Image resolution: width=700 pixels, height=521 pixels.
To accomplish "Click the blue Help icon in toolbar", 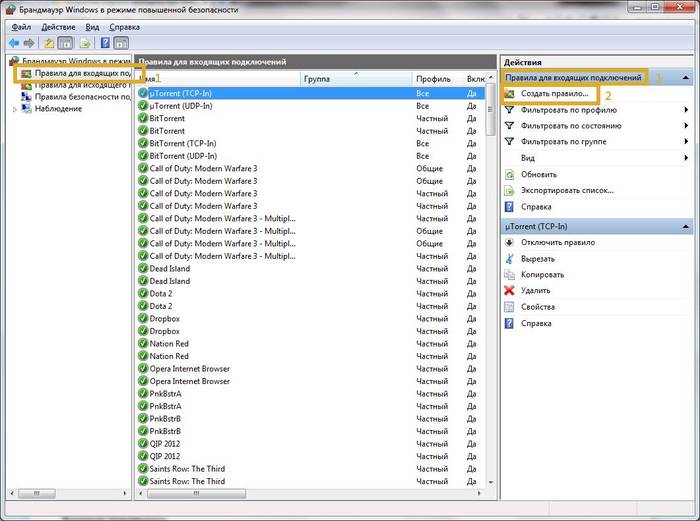I will click(x=104, y=44).
